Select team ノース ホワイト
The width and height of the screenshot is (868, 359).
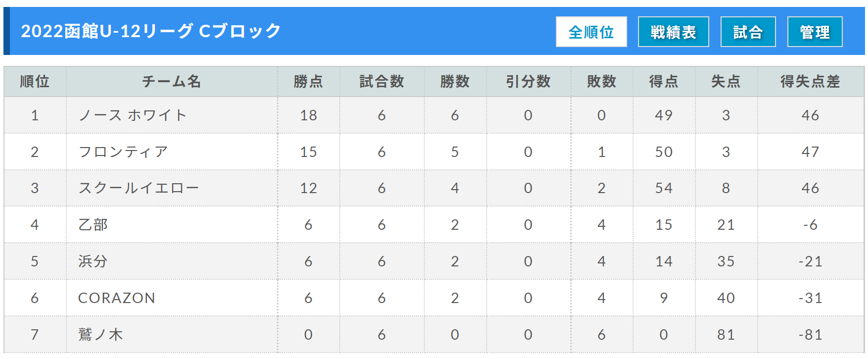pyautogui.click(x=133, y=115)
